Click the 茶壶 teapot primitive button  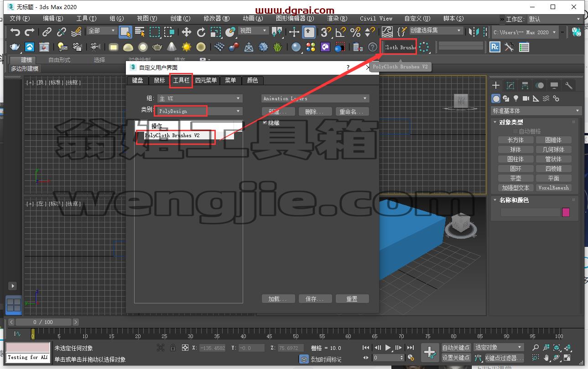click(x=515, y=178)
